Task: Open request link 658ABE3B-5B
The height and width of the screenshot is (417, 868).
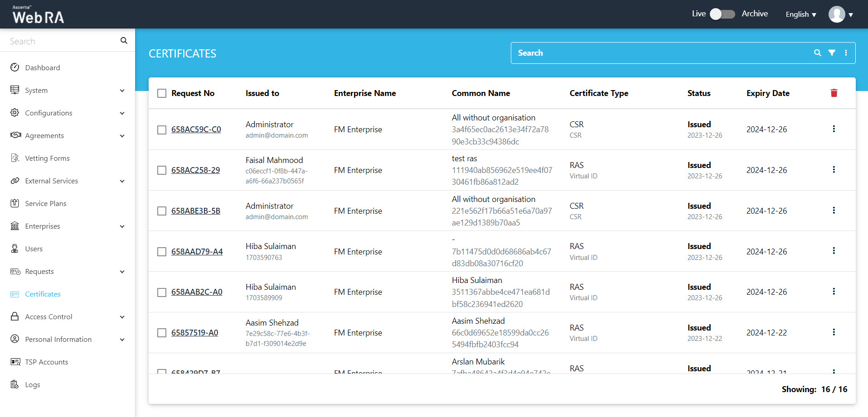Action: point(196,211)
